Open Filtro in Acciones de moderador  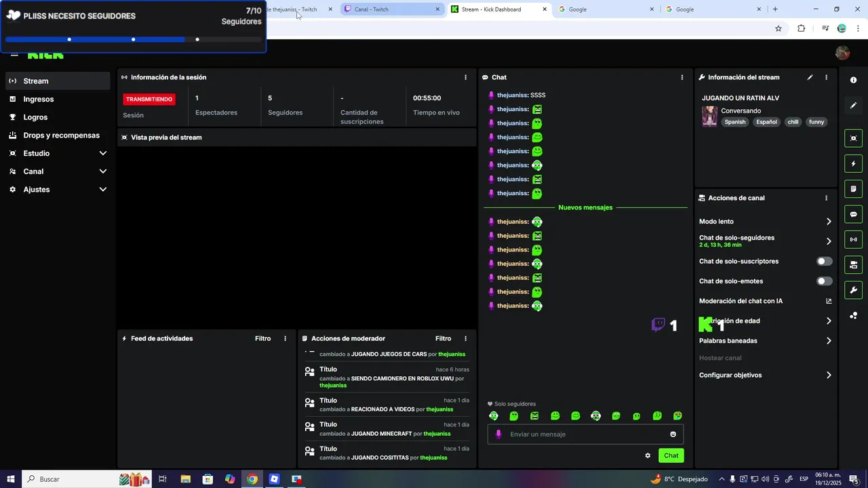pos(443,338)
